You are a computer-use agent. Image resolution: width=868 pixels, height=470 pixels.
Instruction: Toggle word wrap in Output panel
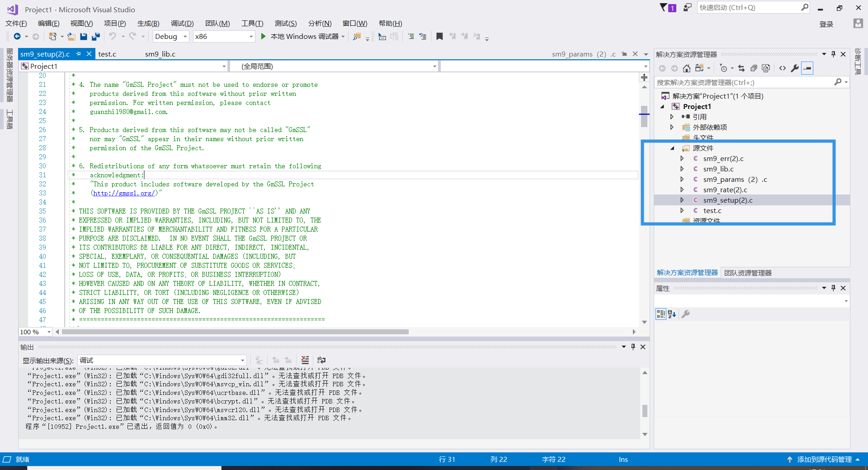click(321, 360)
